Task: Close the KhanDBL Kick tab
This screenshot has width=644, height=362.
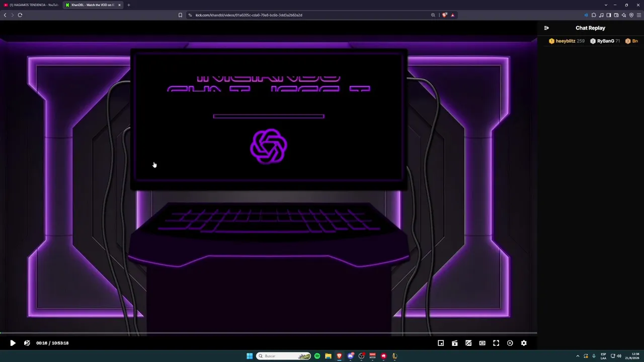Action: 119,5
